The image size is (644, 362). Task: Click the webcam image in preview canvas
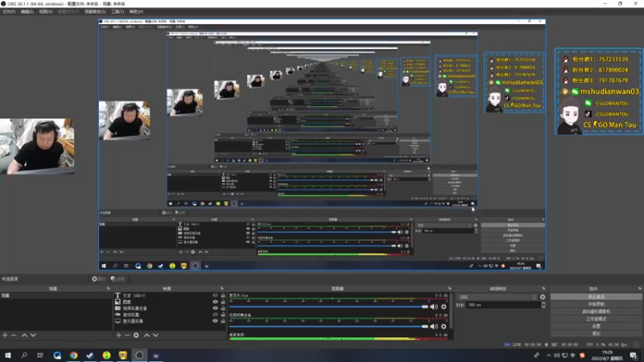[37, 146]
